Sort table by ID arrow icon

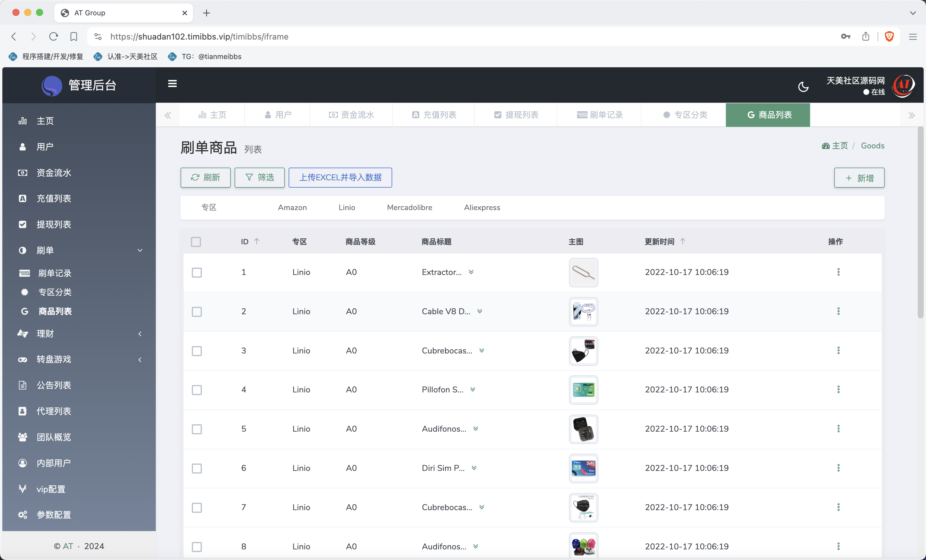pyautogui.click(x=257, y=241)
